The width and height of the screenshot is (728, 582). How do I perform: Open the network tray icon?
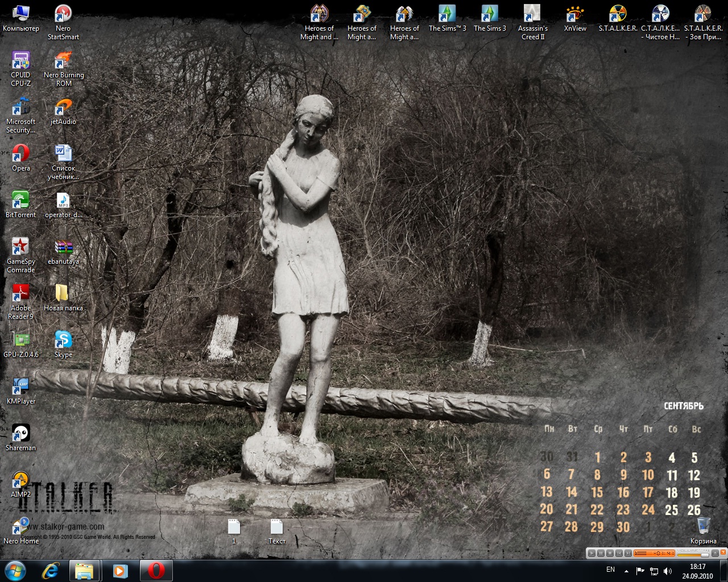point(654,571)
